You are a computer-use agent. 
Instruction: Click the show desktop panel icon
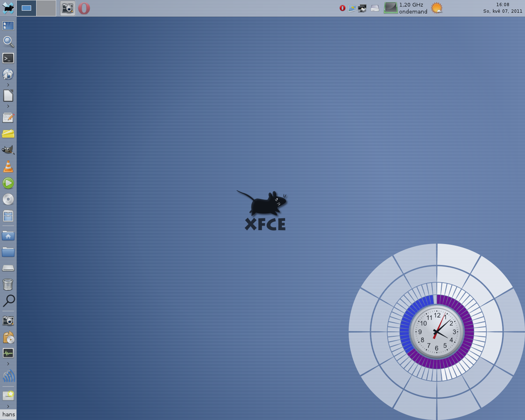click(8, 26)
